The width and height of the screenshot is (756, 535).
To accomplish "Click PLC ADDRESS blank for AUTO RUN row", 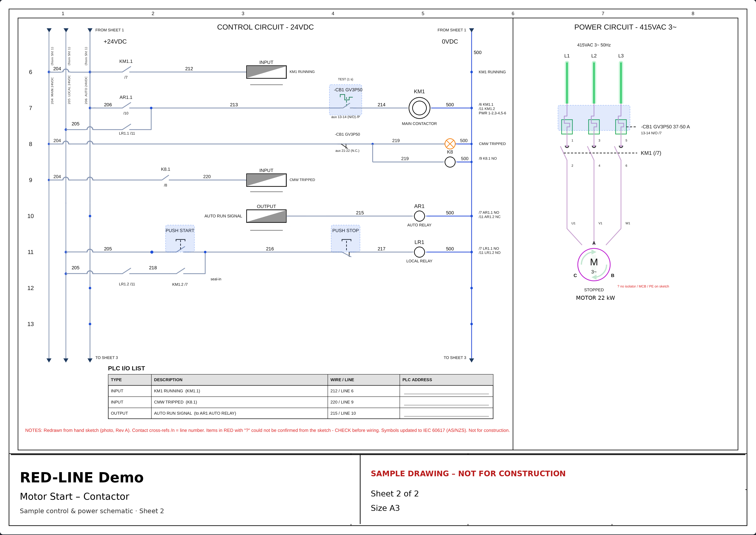I will point(446,414).
